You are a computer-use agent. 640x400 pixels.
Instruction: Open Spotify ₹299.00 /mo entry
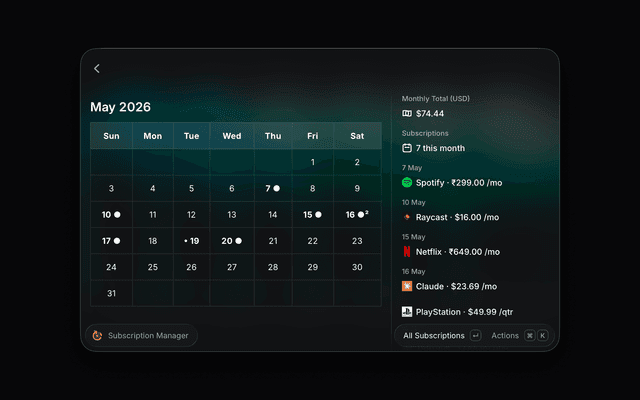pos(452,182)
